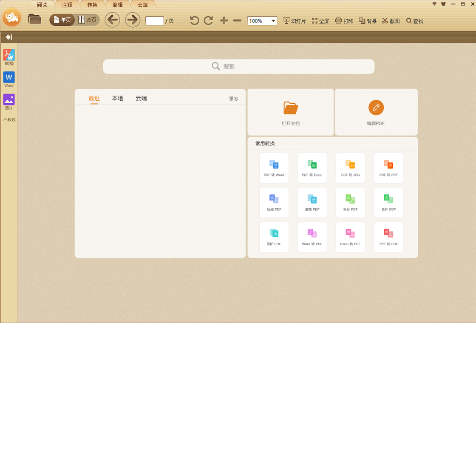Click the 搜索 search field
Screen dimensions: 476x459
[x=238, y=66]
